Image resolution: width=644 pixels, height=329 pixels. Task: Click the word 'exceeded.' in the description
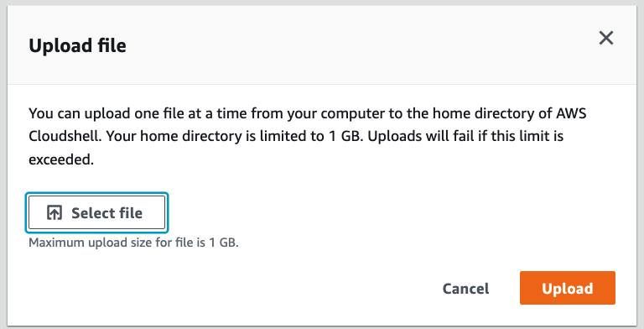[x=61, y=159]
